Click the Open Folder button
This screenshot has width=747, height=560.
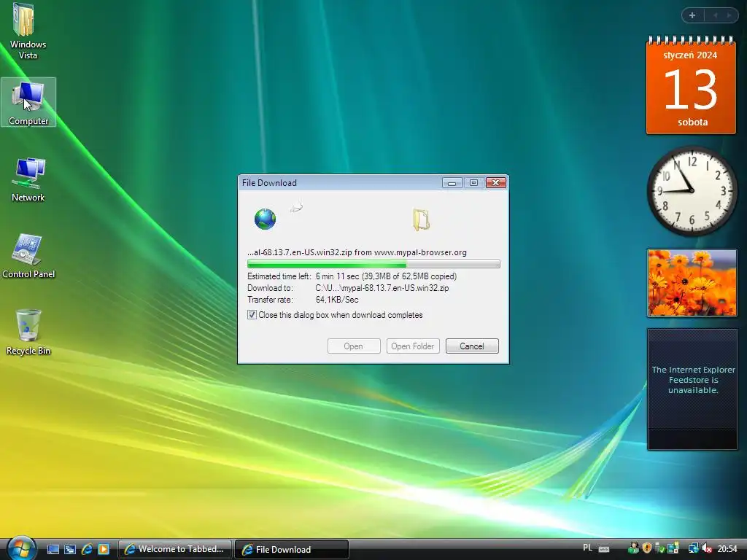pyautogui.click(x=413, y=346)
